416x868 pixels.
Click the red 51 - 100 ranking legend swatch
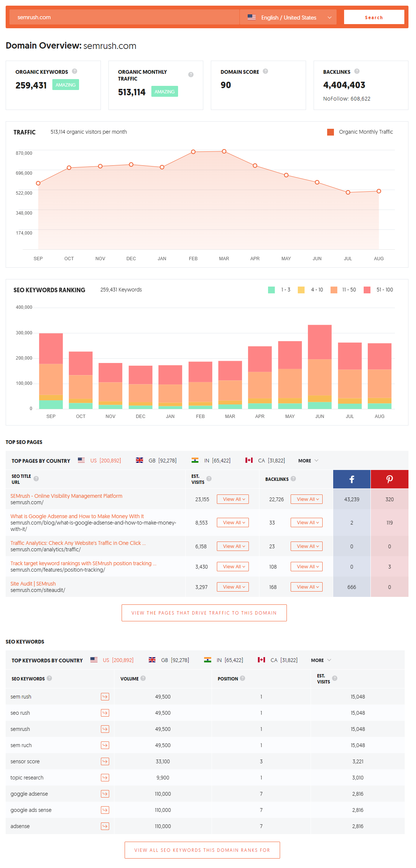tap(367, 290)
